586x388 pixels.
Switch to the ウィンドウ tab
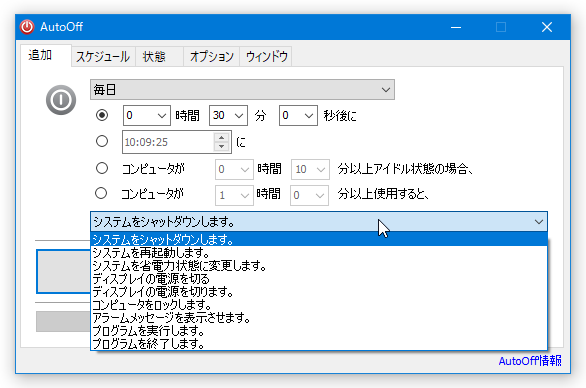coord(266,56)
